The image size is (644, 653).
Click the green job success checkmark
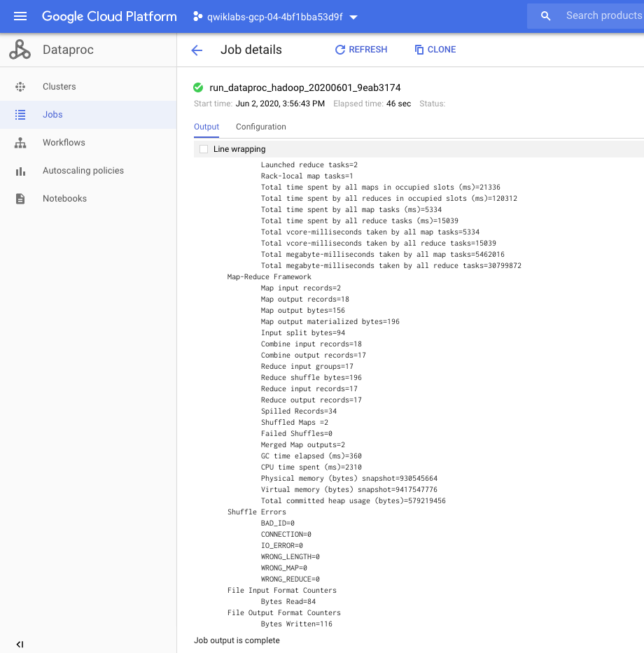coord(198,87)
